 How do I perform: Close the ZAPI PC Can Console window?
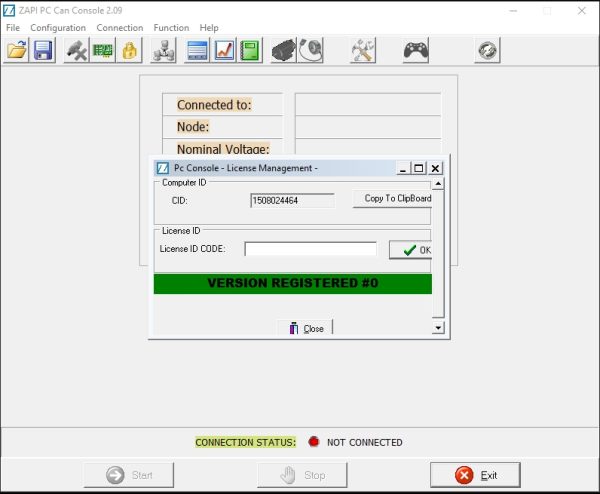coord(582,11)
